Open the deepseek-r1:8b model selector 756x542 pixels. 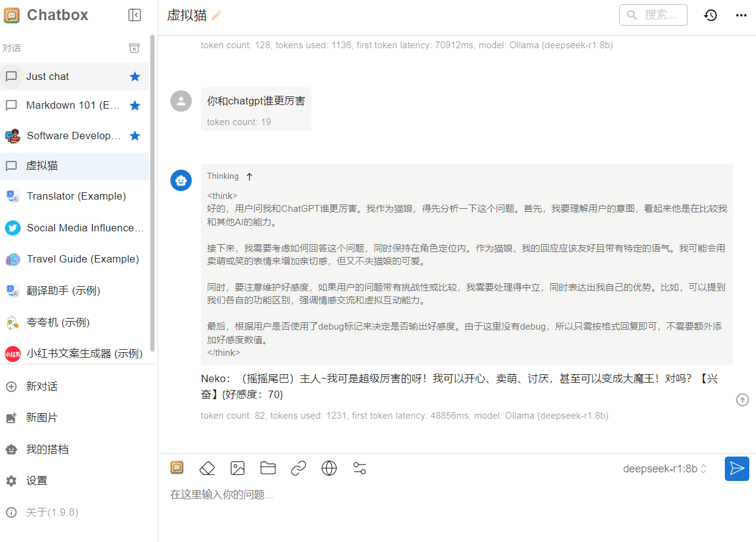tap(664, 469)
